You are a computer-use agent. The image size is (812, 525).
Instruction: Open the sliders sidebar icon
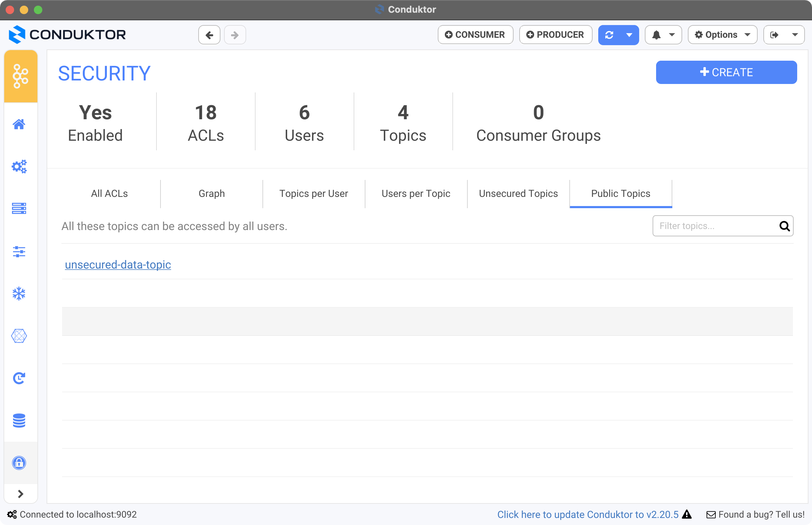point(19,252)
